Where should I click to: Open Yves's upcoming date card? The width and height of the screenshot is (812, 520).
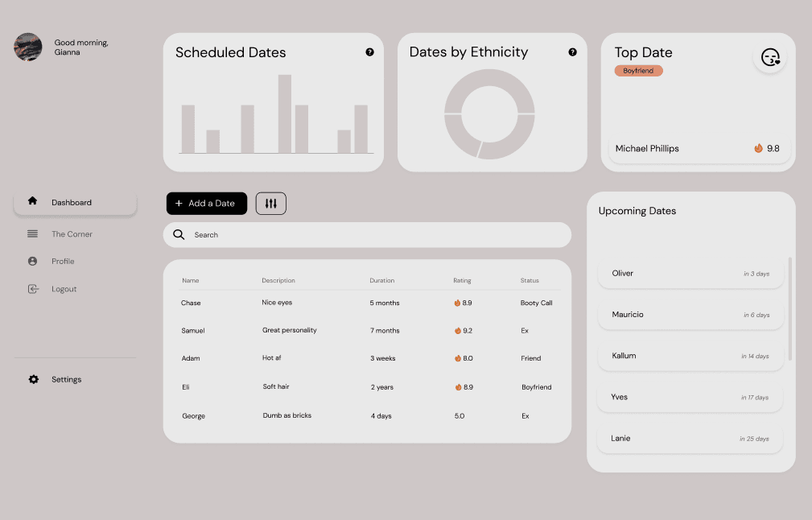pyautogui.click(x=690, y=398)
